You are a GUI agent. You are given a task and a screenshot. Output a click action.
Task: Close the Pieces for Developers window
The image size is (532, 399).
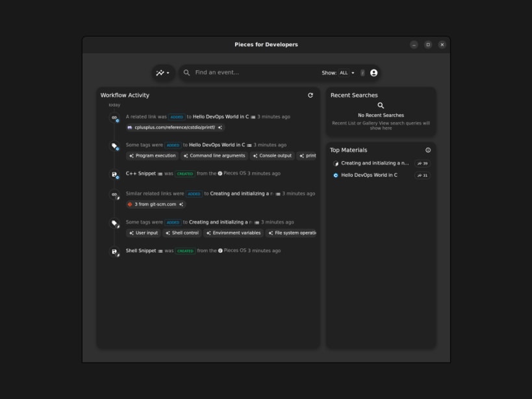point(442,44)
